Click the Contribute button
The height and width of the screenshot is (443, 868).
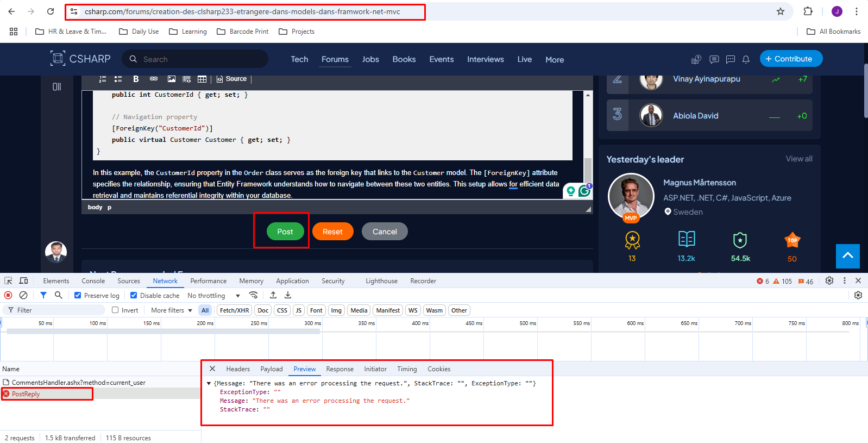(791, 59)
